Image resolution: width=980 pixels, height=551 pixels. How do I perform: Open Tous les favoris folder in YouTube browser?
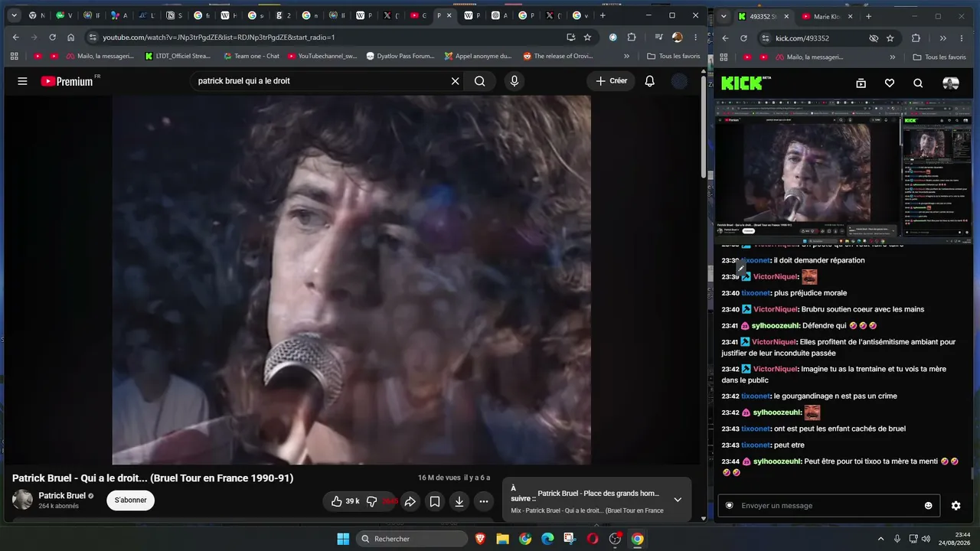[x=674, y=56]
